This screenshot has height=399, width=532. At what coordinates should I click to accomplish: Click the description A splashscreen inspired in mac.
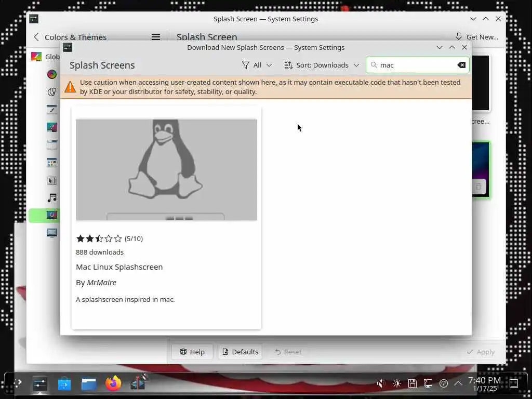point(125,299)
